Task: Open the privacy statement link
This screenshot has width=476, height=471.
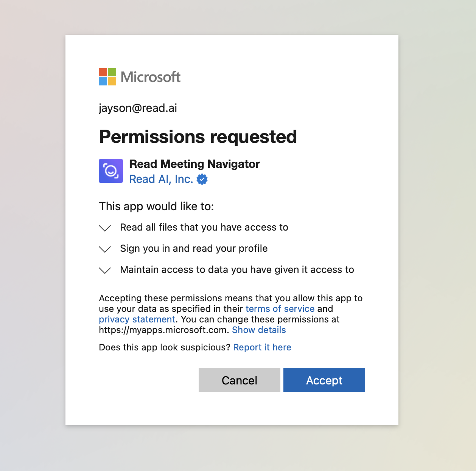Action: coord(137,319)
